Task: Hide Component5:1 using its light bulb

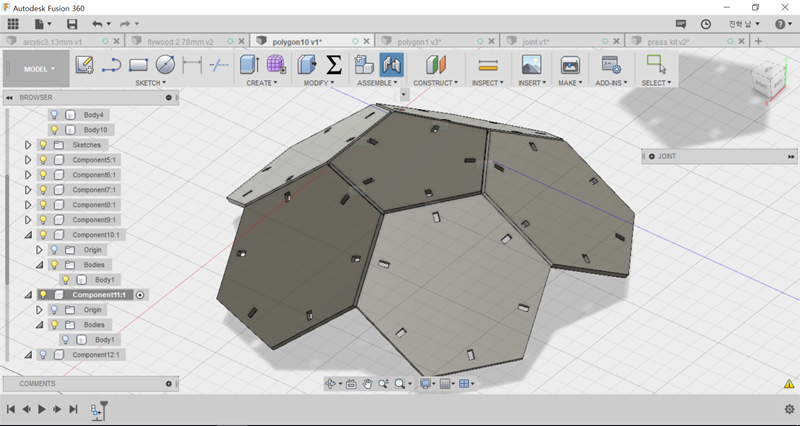Action: tap(44, 160)
